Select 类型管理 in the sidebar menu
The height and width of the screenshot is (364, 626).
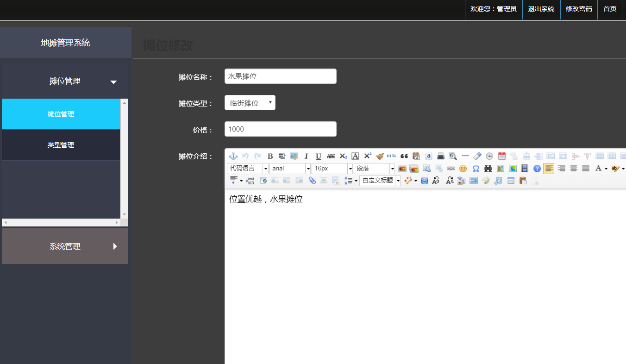click(61, 145)
